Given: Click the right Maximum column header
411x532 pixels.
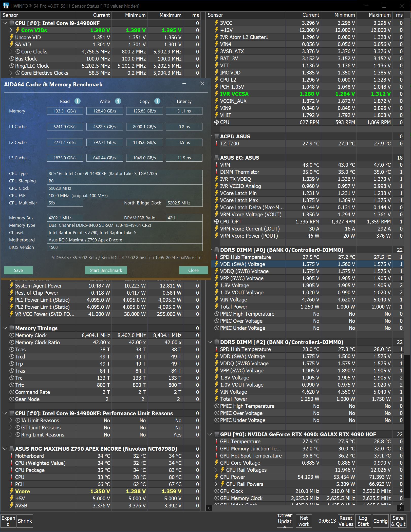Looking at the screenshot, I should pos(374,15).
